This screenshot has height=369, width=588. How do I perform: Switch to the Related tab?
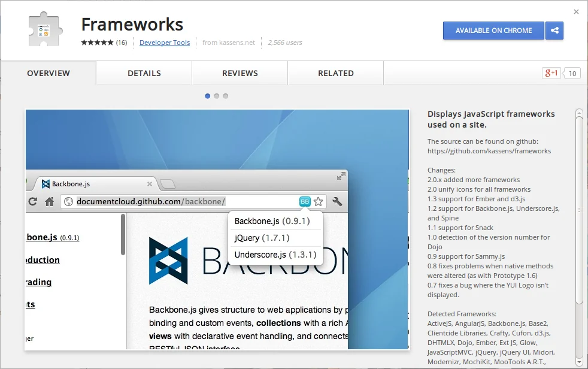pyautogui.click(x=336, y=73)
